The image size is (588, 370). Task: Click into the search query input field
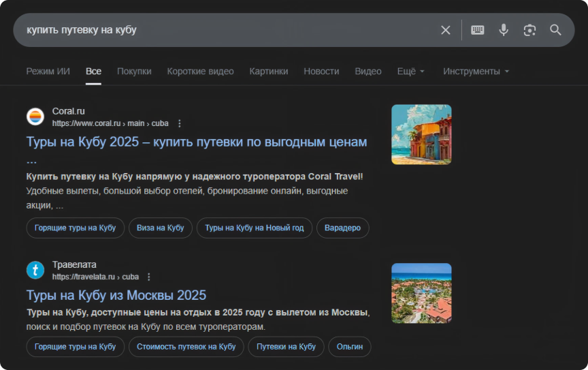[x=225, y=30]
